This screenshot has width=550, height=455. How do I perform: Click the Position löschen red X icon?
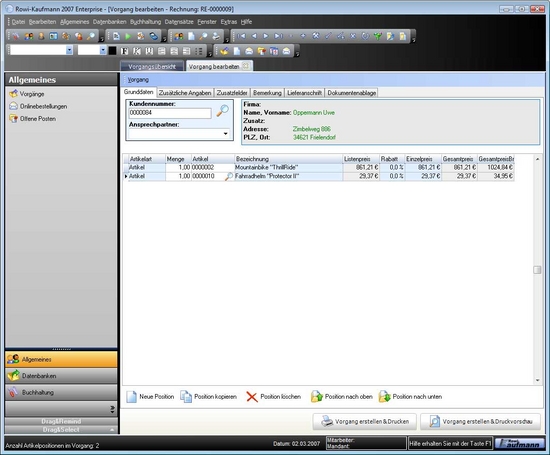coord(251,397)
